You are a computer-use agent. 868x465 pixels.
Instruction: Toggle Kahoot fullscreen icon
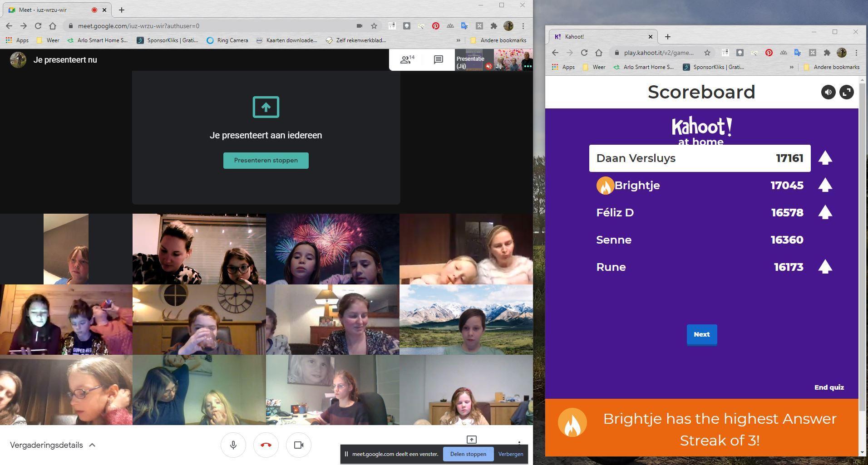(x=847, y=92)
